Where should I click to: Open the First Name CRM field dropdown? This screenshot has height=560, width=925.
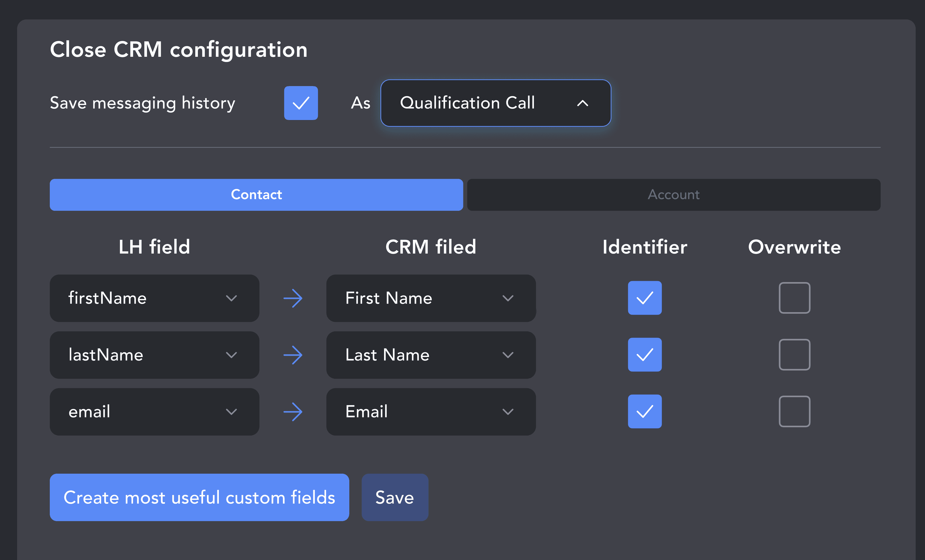click(x=431, y=298)
